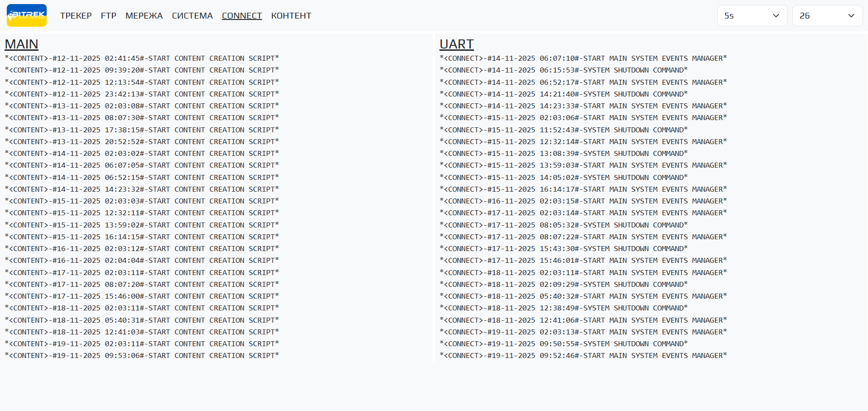The height and width of the screenshot is (411, 868).
Task: Click the CONNECT navigation item
Action: [x=242, y=16]
